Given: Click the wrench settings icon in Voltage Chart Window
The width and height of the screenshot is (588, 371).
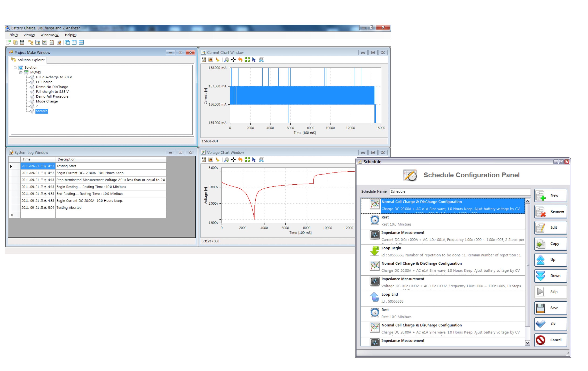Looking at the screenshot, I should [261, 160].
